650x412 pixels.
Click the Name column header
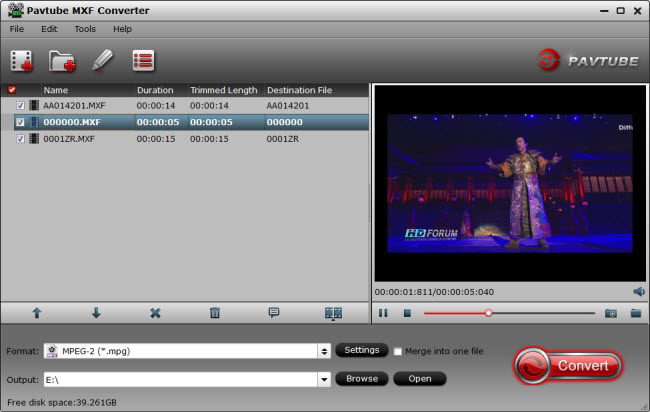pyautogui.click(x=56, y=90)
